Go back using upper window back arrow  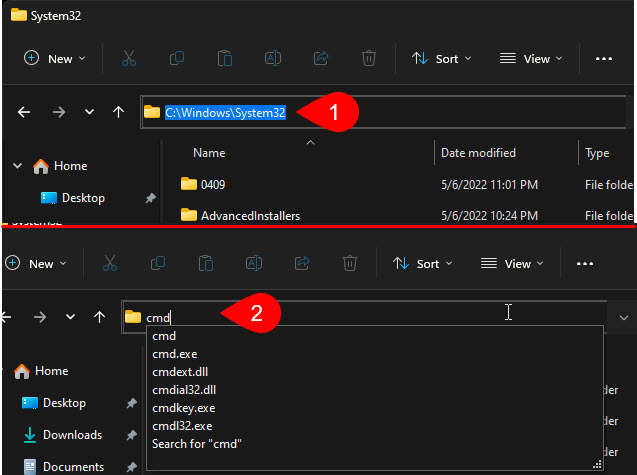[x=24, y=112]
